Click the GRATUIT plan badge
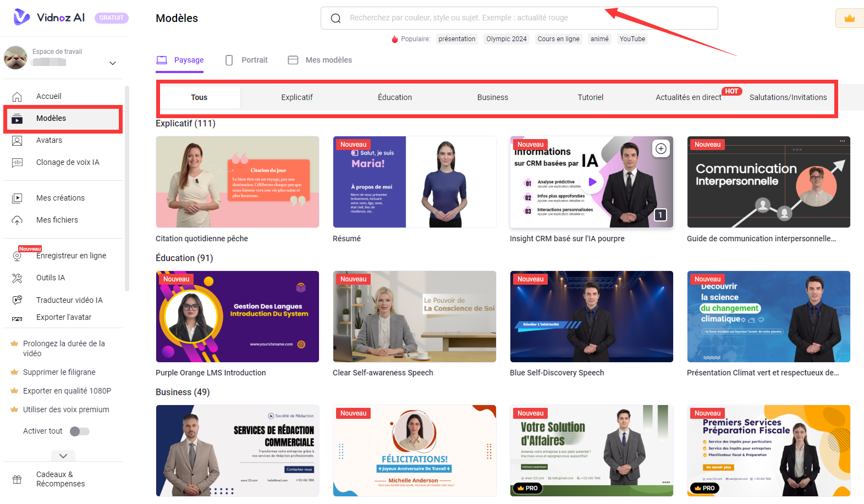Screen dimensions: 864x504 tap(112, 18)
